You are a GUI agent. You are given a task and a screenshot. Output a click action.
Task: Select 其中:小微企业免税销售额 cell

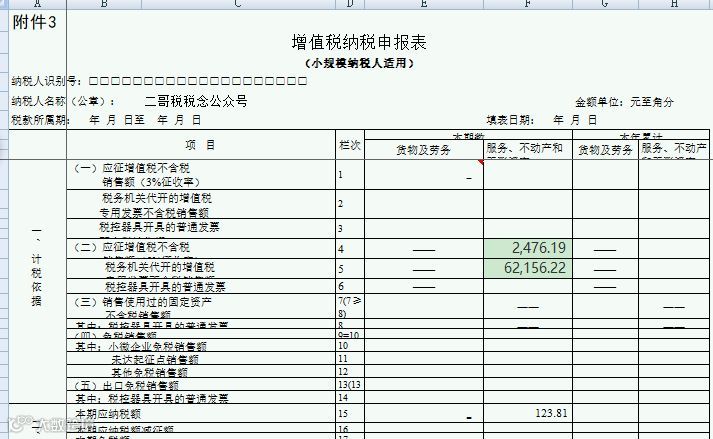click(x=201, y=346)
